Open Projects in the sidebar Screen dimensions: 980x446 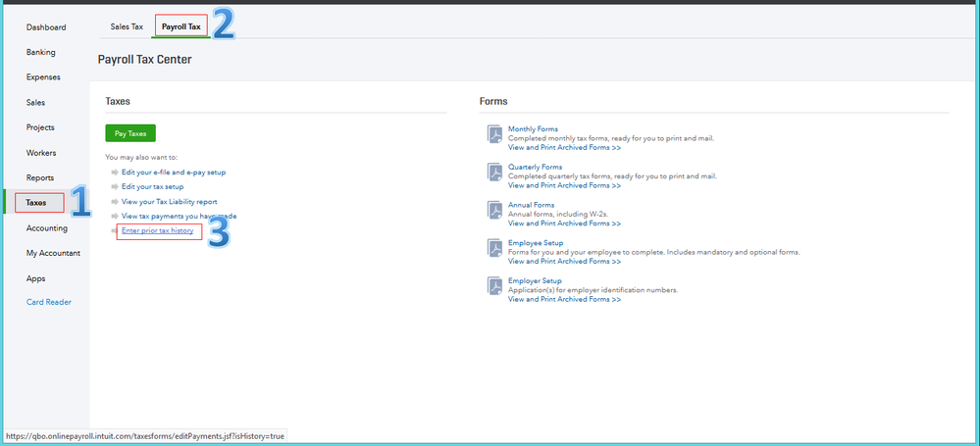[x=40, y=127]
